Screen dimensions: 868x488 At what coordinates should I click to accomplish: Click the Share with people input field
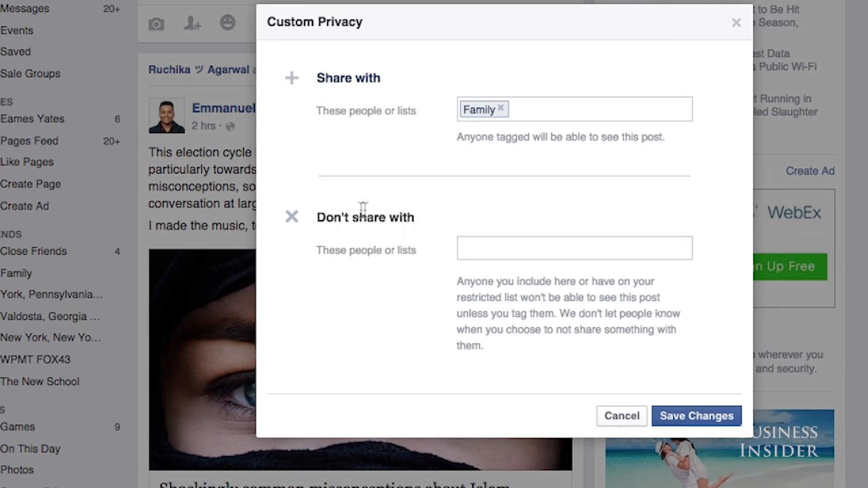point(601,109)
